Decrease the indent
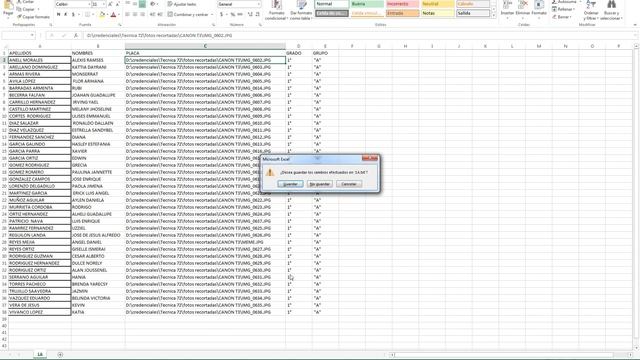Screen dimensions: 640x360 pyautogui.click(x=152, y=15)
